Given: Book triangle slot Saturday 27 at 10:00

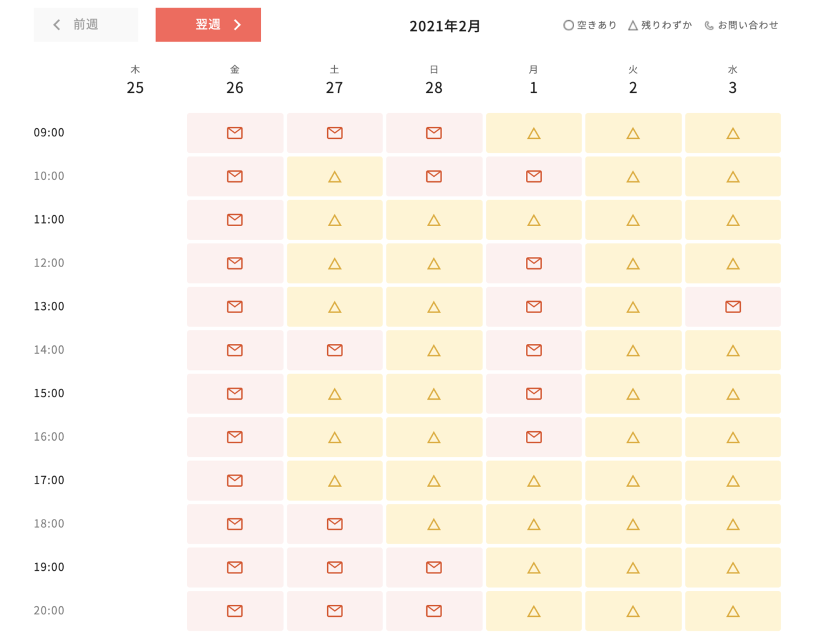Looking at the screenshot, I should coord(335,177).
